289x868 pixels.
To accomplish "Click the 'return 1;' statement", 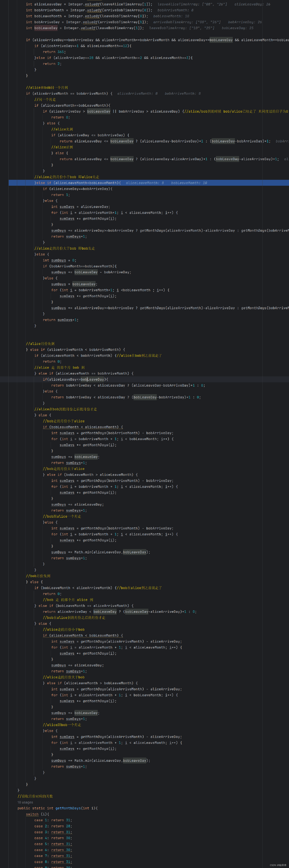I will click(x=61, y=195).
